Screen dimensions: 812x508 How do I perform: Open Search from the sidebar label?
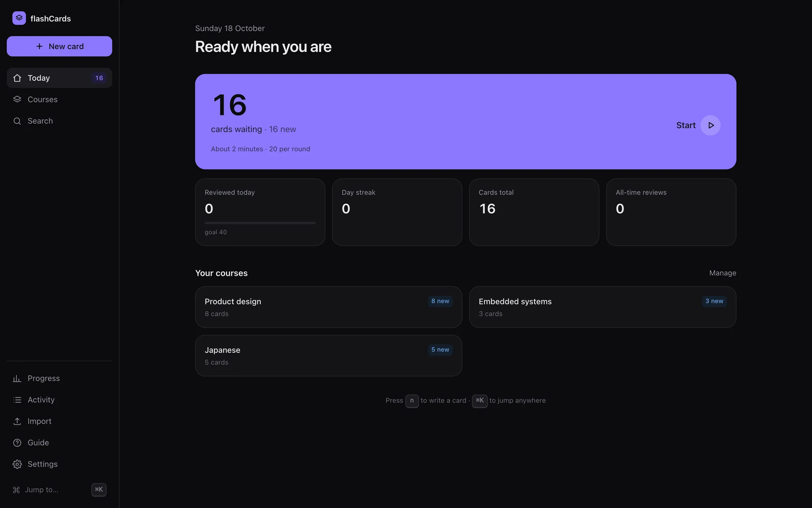point(40,121)
